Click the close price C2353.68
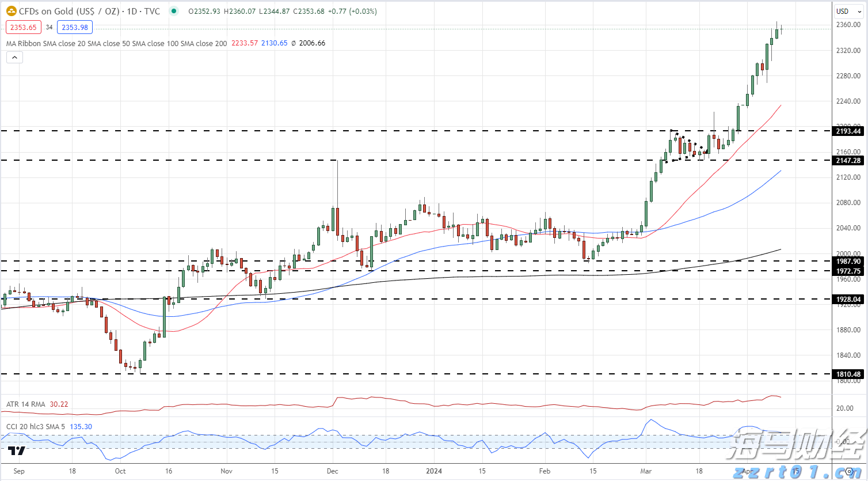Viewport: 868px width, 481px height. [x=309, y=11]
